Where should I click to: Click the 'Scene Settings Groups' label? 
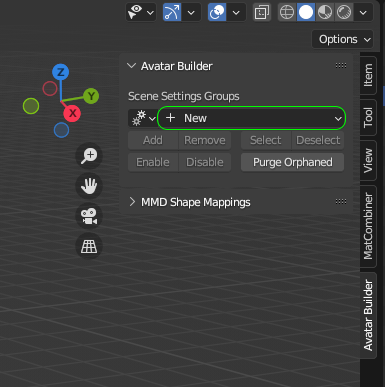click(184, 96)
